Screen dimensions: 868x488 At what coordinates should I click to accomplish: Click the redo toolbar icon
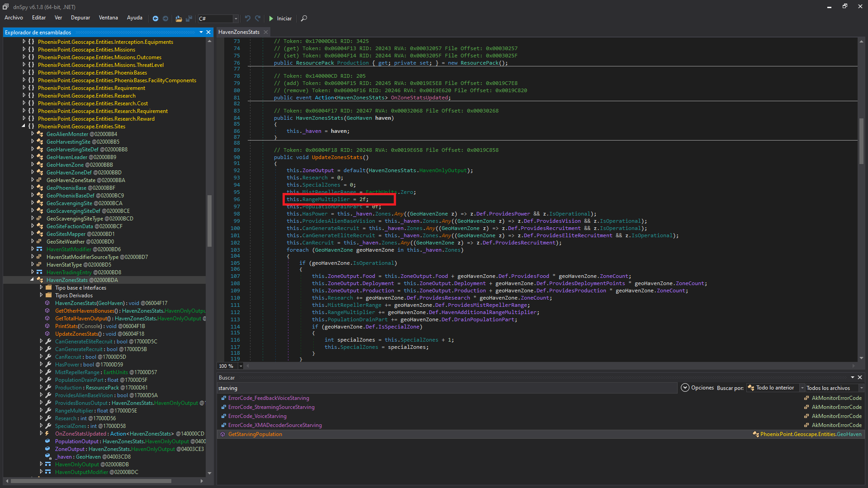[x=258, y=19]
